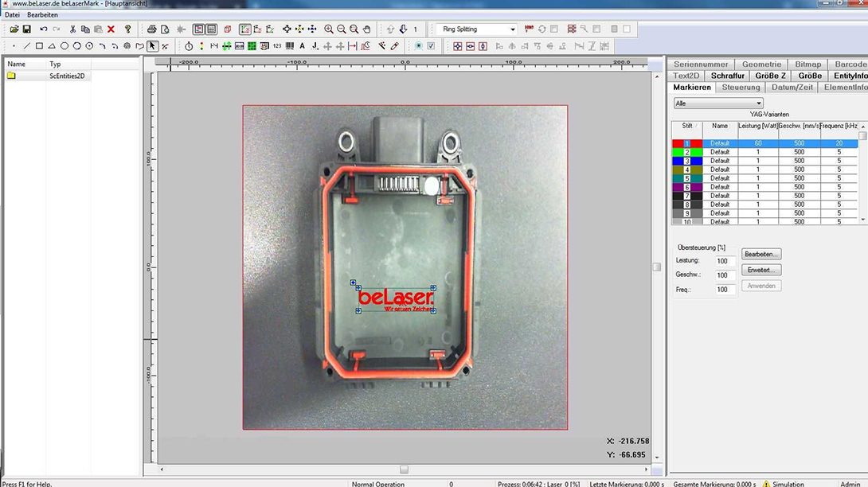Click the Save floppy disk icon
The image size is (868, 487).
tap(27, 29)
